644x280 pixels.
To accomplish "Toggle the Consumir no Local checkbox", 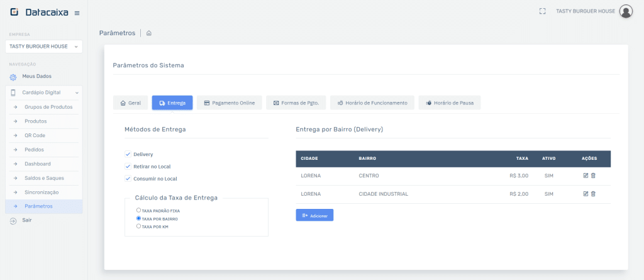I will [x=128, y=179].
